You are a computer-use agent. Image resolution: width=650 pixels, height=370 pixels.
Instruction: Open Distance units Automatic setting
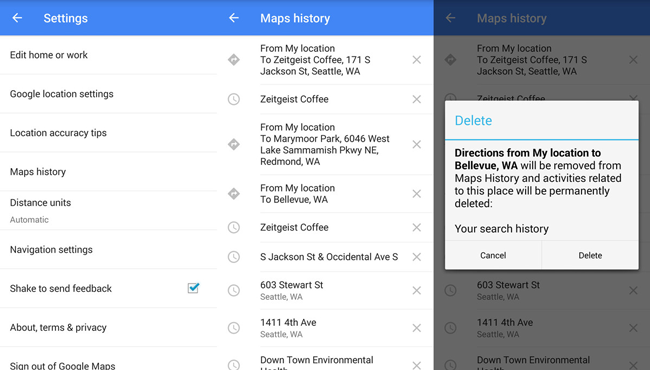pos(108,210)
